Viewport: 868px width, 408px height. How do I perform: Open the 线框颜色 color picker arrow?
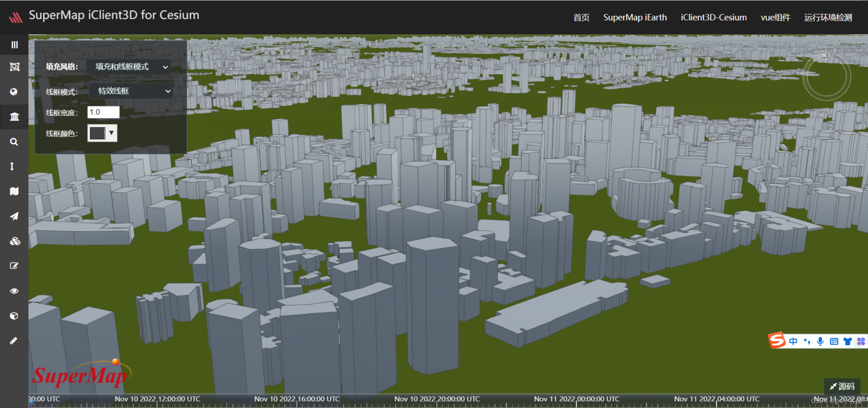(111, 133)
